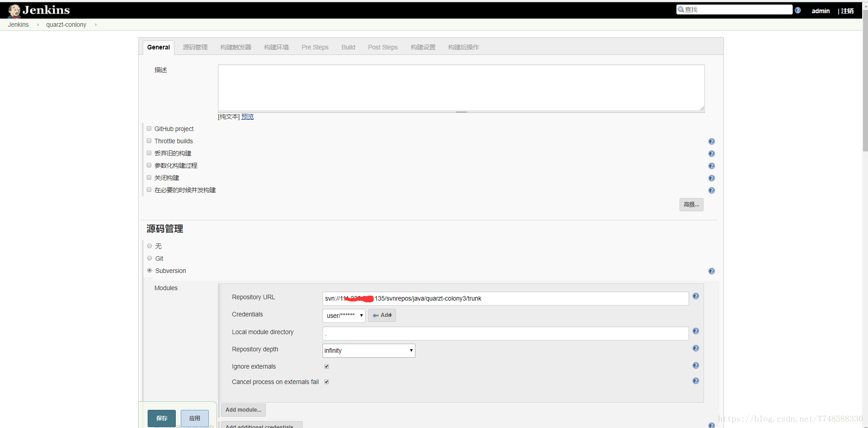Expand breadcrumb arrow after quarzt-conlony

[96, 24]
